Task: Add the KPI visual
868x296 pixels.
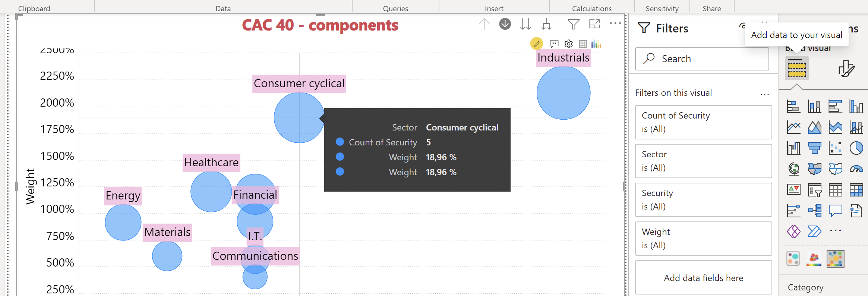Action: (793, 190)
